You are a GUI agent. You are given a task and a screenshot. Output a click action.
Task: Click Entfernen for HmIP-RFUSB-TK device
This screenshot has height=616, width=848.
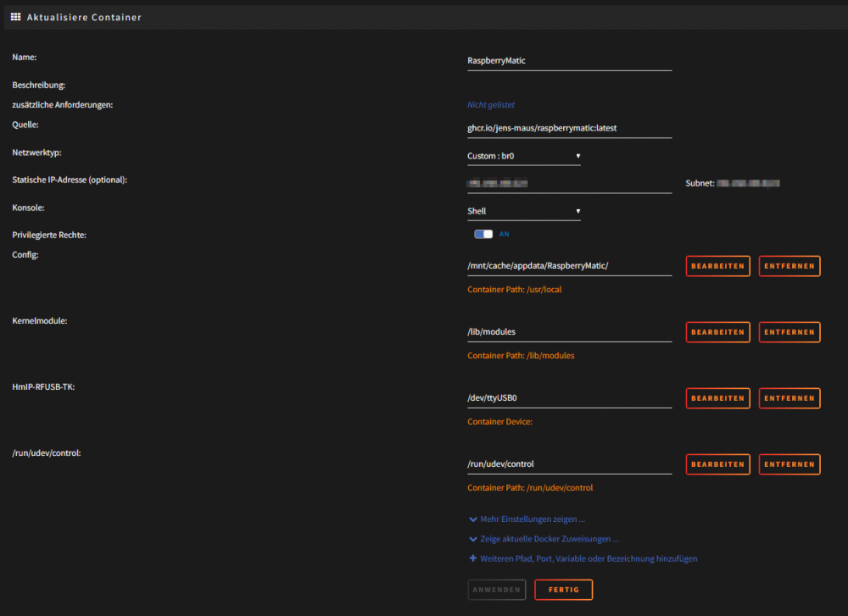pos(789,398)
